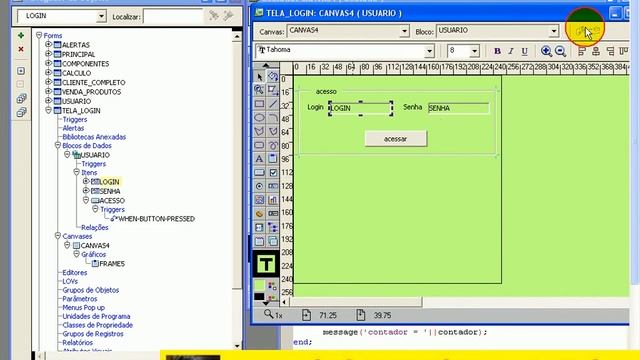Click the expand node icon in navigator sidebar
Viewport: 640px width, 360px height.
click(x=21, y=71)
